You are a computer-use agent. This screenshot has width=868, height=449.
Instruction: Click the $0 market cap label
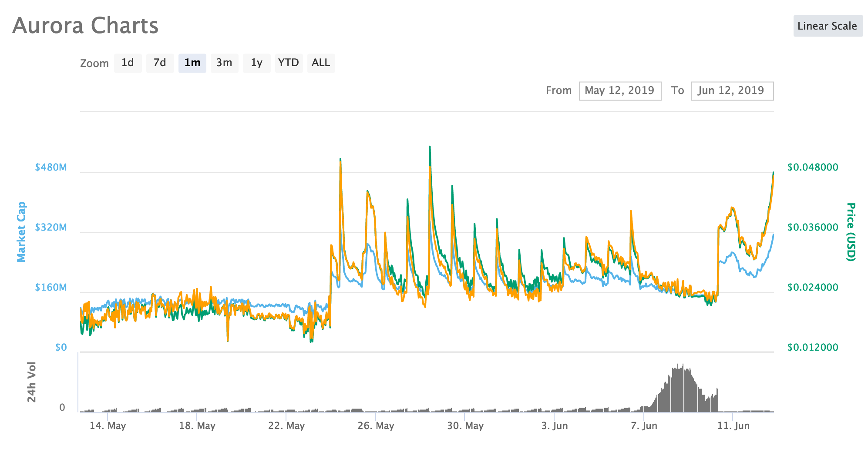[x=61, y=348]
